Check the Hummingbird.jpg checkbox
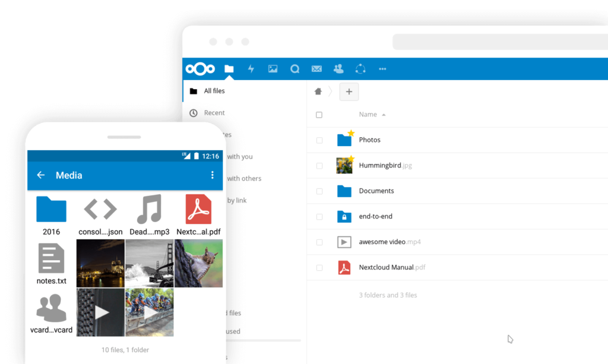Viewport: 608px width, 364px height. click(319, 166)
